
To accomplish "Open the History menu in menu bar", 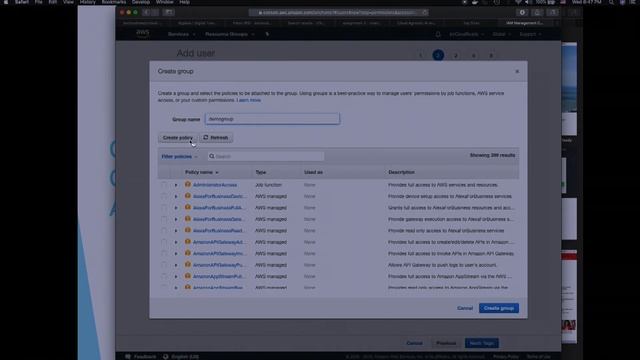I will click(87, 2).
